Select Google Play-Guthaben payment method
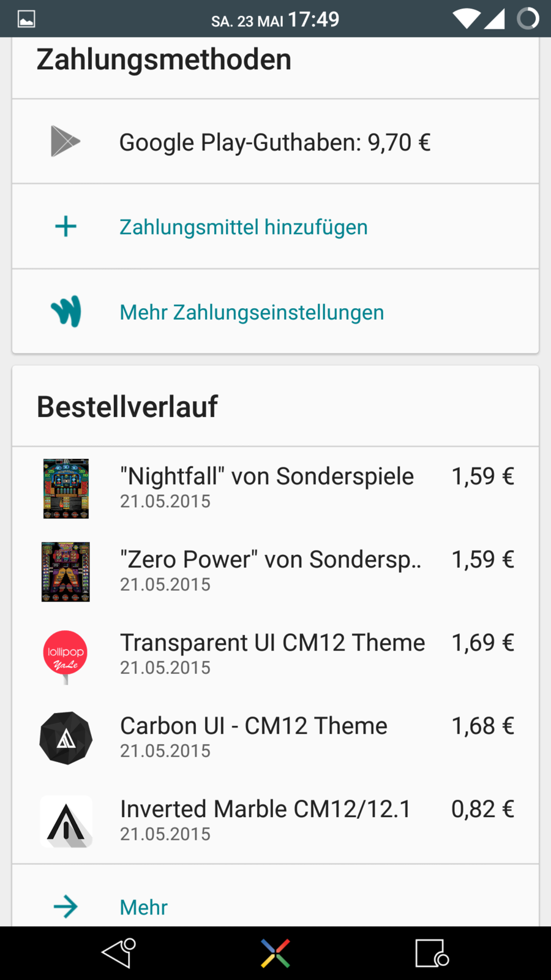 275,143
